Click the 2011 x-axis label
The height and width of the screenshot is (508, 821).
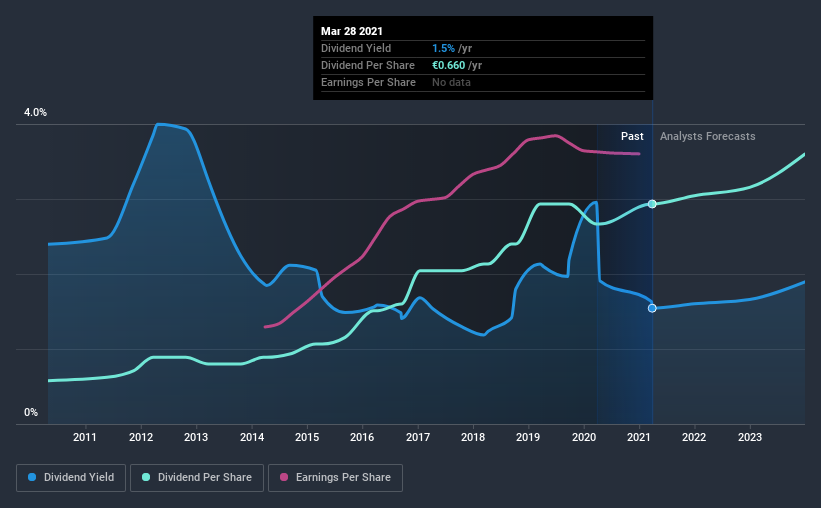(x=85, y=437)
